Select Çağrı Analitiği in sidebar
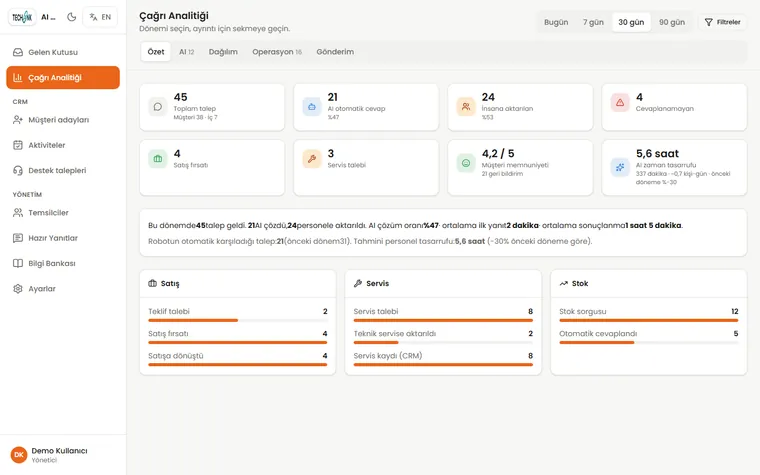 pyautogui.click(x=63, y=78)
